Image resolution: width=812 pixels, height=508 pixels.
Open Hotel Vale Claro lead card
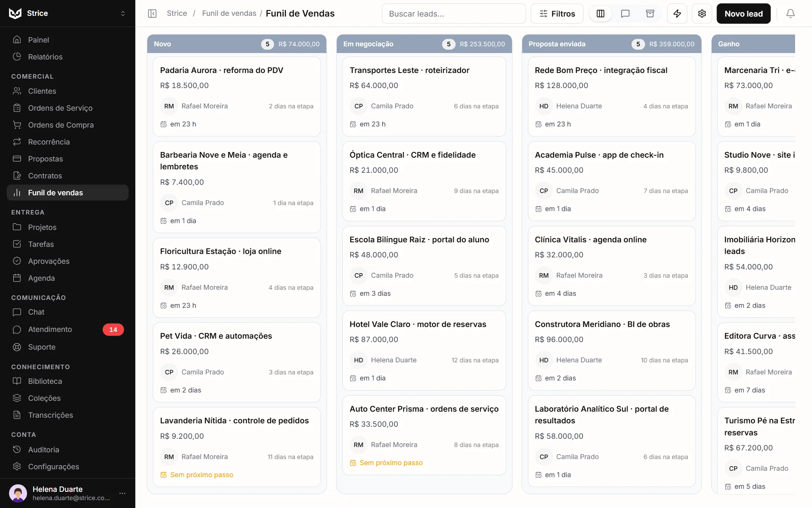424,351
